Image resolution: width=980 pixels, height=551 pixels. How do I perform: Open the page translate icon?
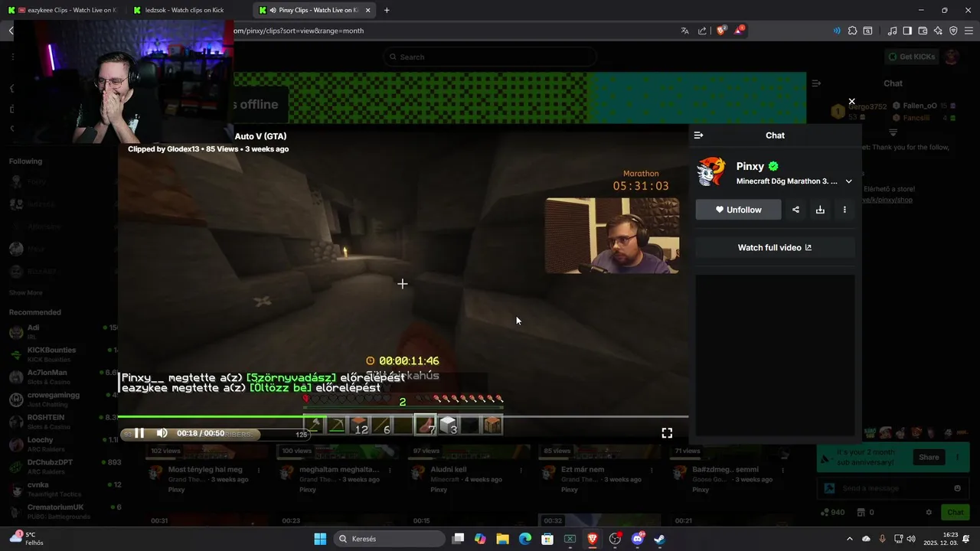(x=684, y=31)
